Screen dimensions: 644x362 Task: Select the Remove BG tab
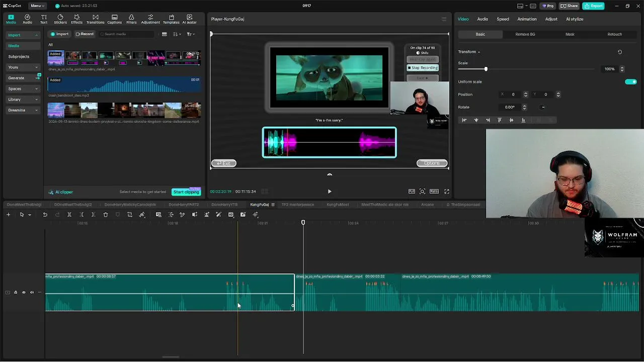click(525, 34)
